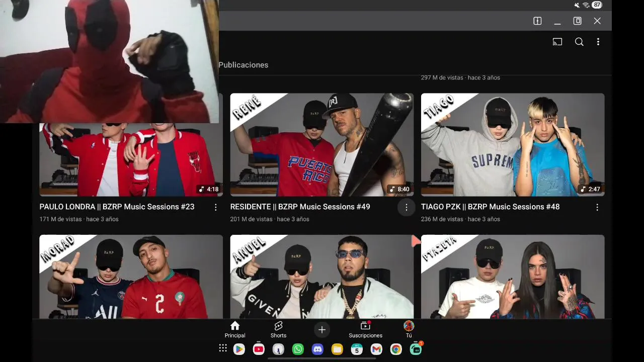Click the 2:47 duration badge on TIAGO PZK
This screenshot has height=362, width=644.
click(590, 190)
